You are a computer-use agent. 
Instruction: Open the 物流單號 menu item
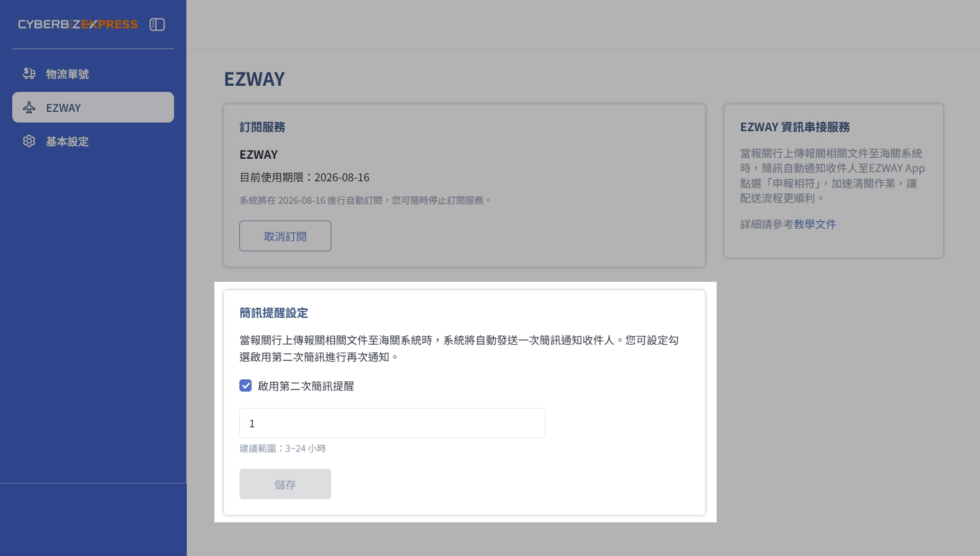point(93,74)
